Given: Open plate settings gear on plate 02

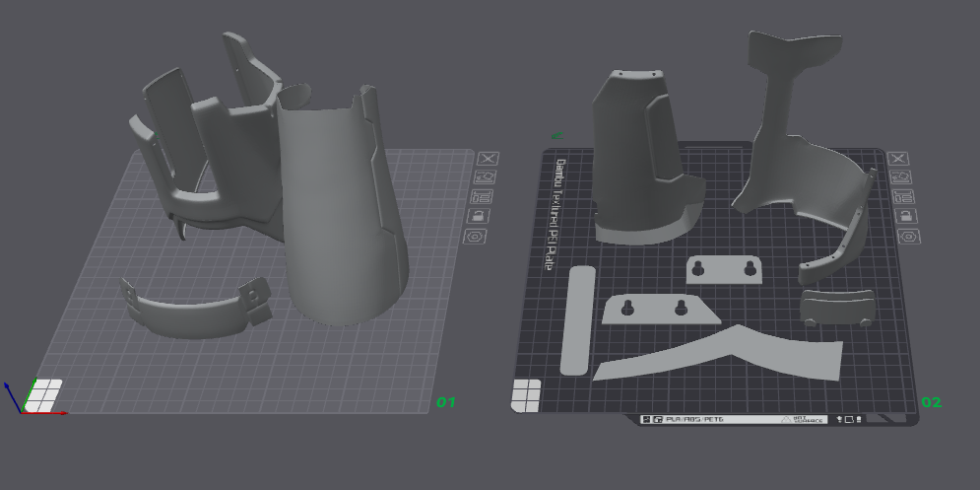Looking at the screenshot, I should [906, 237].
